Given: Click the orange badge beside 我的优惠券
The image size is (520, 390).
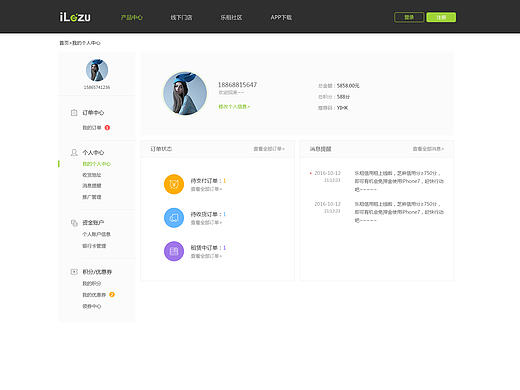Looking at the screenshot, I should tap(112, 295).
